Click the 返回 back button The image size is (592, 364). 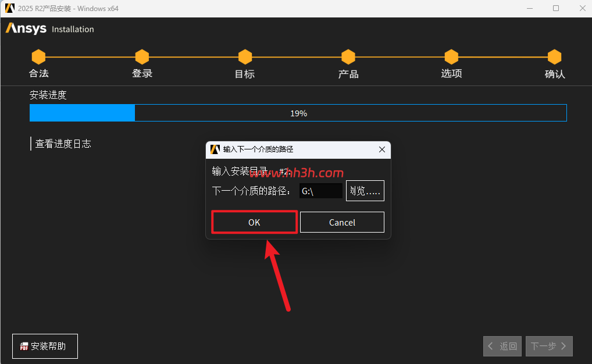502,346
